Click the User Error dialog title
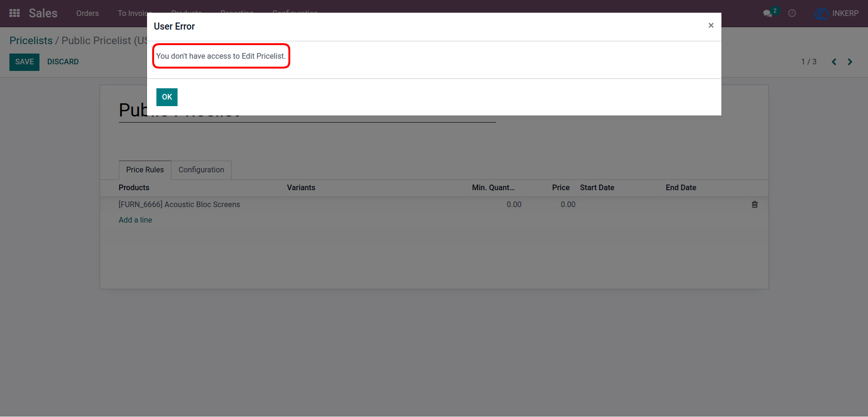The height and width of the screenshot is (417, 868). point(174,26)
